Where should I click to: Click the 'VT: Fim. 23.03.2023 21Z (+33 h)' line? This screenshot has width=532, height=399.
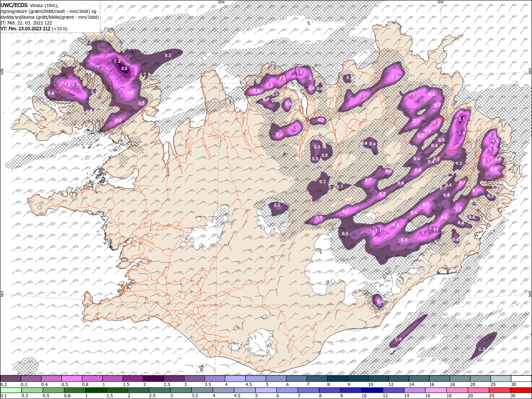point(34,29)
